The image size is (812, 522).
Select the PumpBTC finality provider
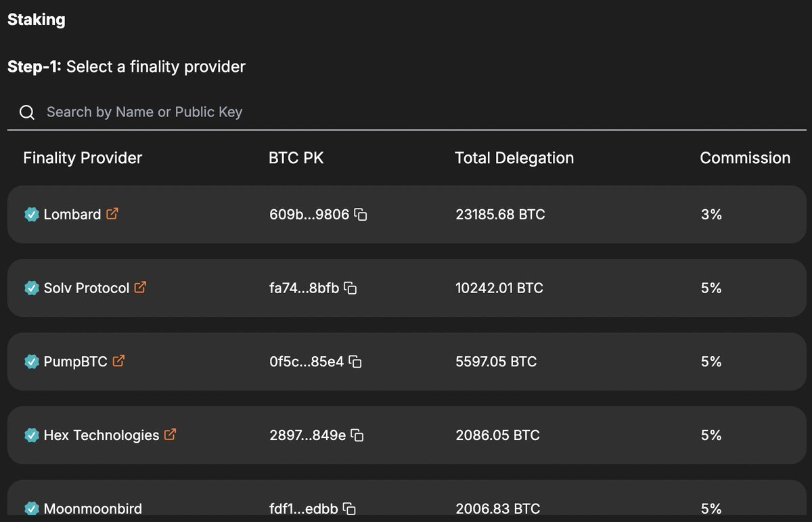pyautogui.click(x=407, y=362)
